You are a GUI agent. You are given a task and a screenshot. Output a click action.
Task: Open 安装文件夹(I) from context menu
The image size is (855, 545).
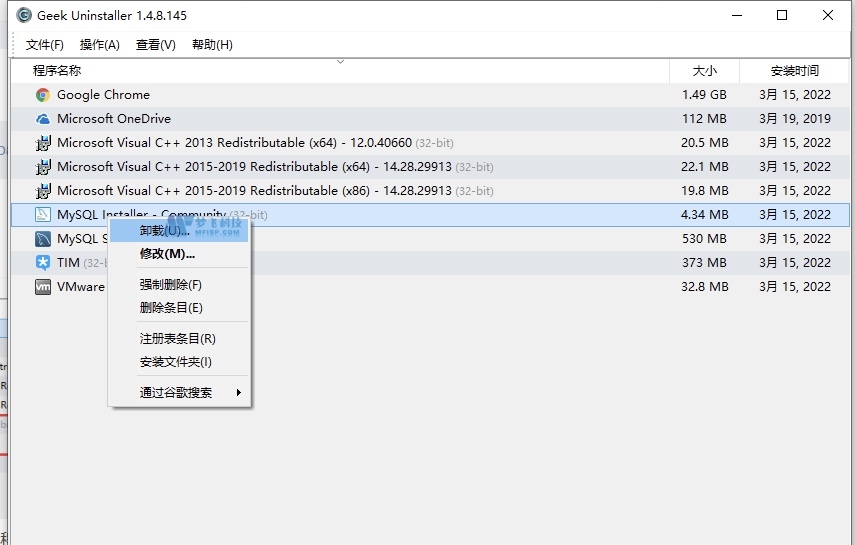coord(179,362)
